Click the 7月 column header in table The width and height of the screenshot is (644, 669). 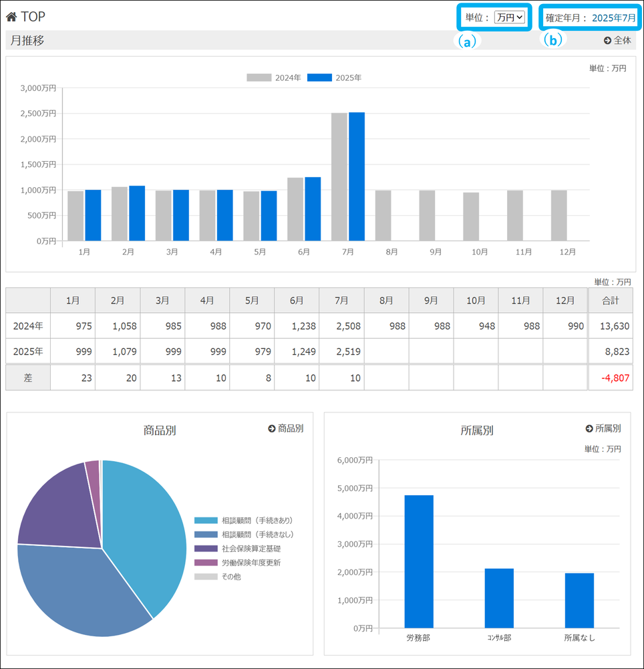(341, 301)
